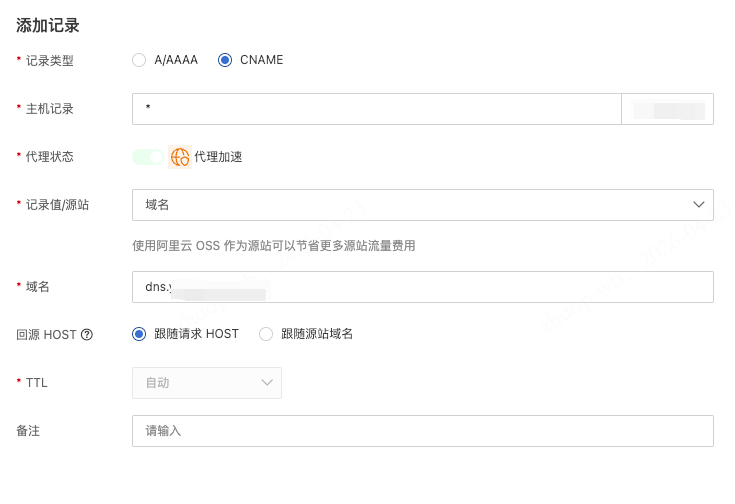The image size is (735, 504).
Task: Select the 跟随请求 HOST radio option
Action: 139,334
